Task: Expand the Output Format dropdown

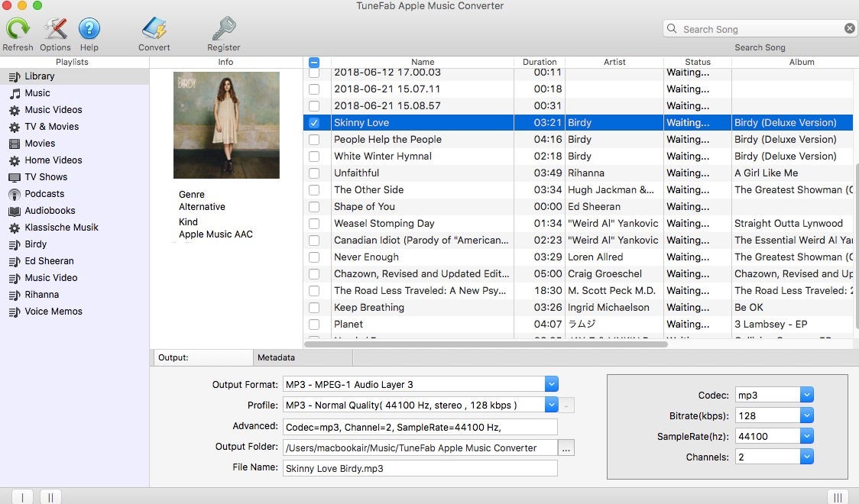Action: pos(551,384)
